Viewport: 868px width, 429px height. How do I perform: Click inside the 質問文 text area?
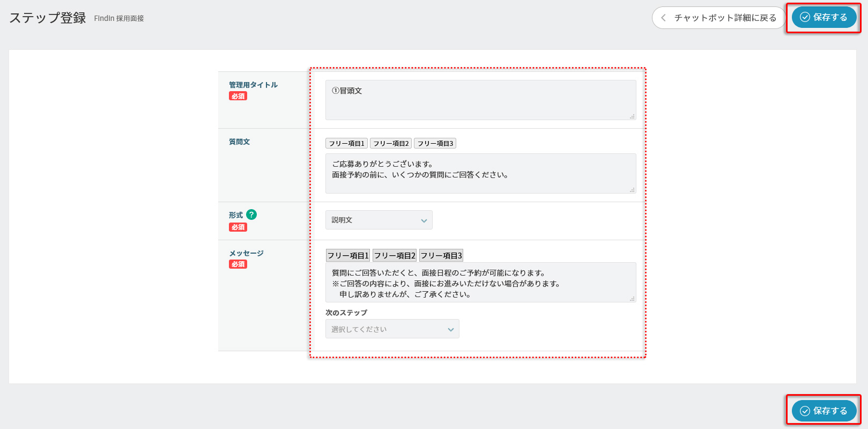coord(480,173)
